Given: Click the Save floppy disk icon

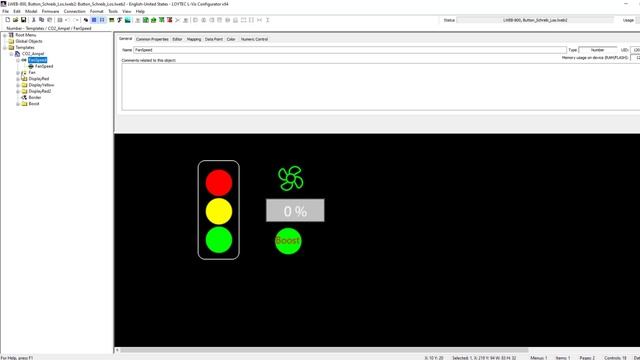Looking at the screenshot, I should 23,20.
